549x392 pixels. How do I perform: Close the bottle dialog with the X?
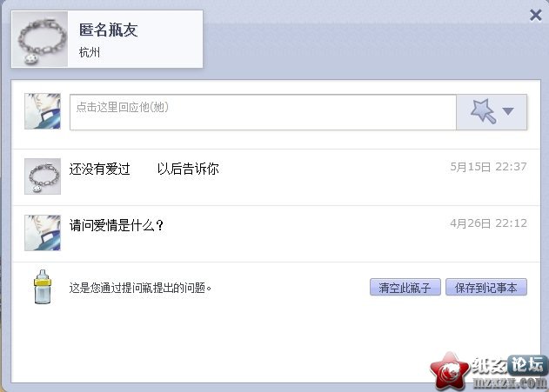(x=535, y=15)
